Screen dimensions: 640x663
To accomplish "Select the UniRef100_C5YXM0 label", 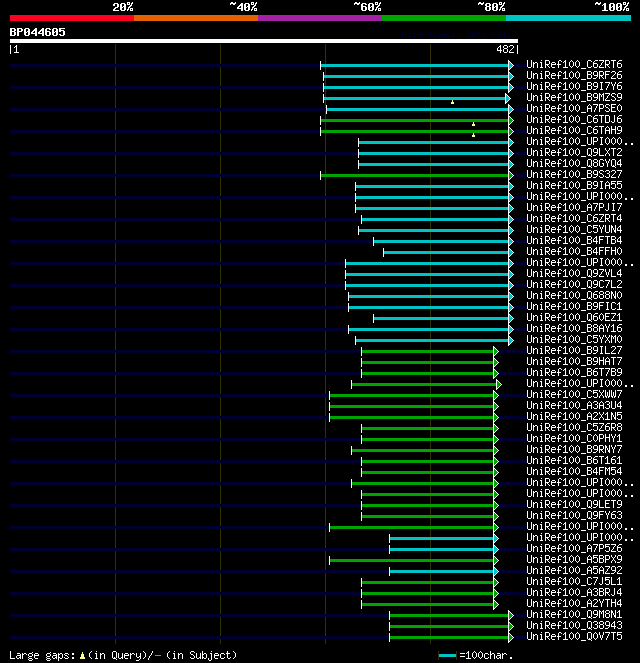I will [x=574, y=339].
